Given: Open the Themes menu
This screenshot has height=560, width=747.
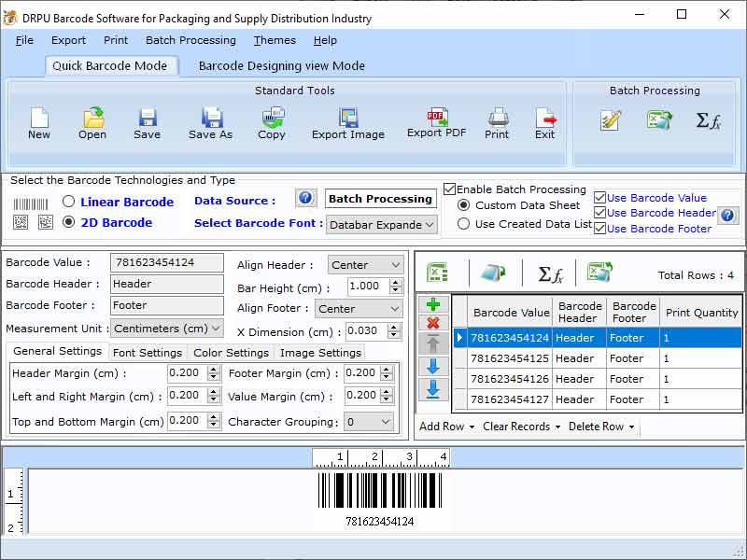Looking at the screenshot, I should click(x=274, y=40).
